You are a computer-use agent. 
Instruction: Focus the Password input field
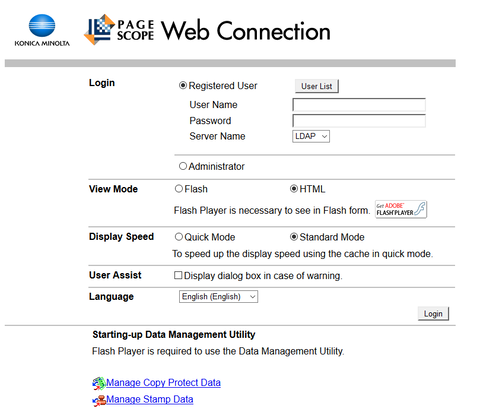(359, 121)
